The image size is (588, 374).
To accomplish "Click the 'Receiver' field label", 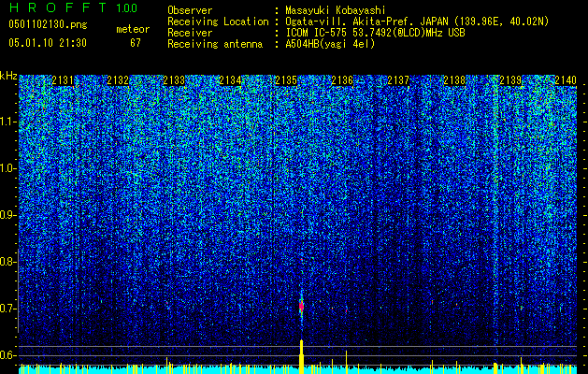I will click(190, 33).
